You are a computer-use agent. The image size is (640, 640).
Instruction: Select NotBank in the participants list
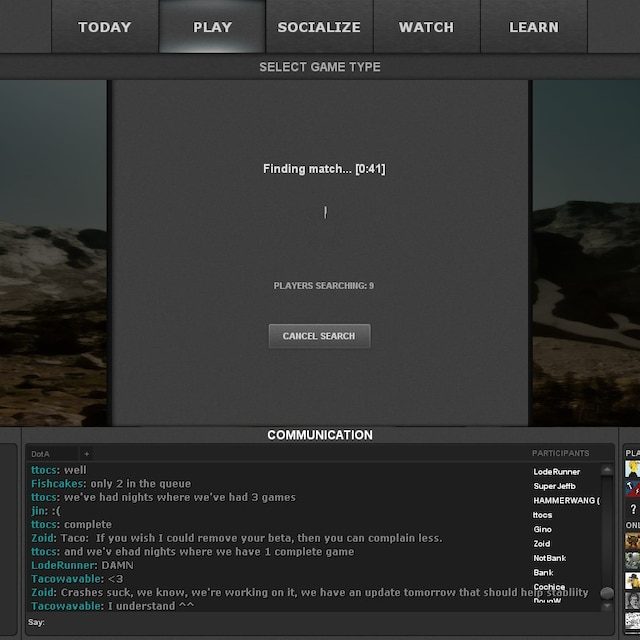(x=549, y=558)
